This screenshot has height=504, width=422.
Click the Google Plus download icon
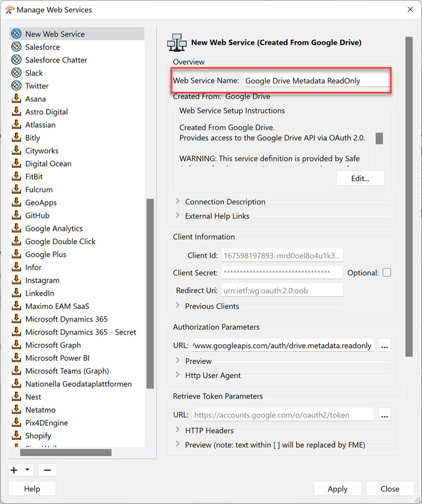tap(16, 254)
